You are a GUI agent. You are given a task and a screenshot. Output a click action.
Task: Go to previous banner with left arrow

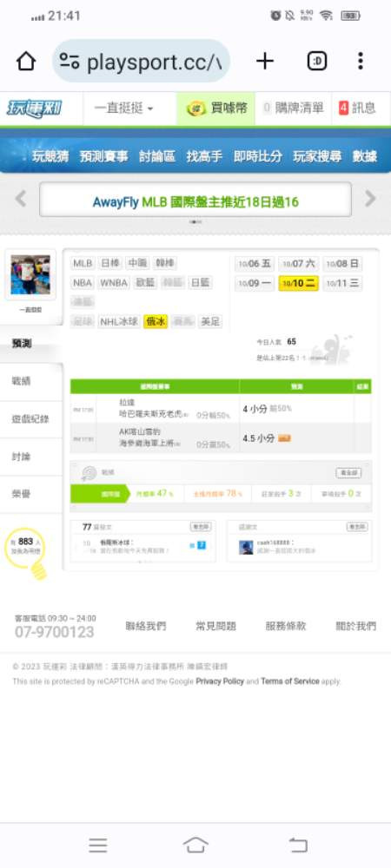tap(21, 198)
